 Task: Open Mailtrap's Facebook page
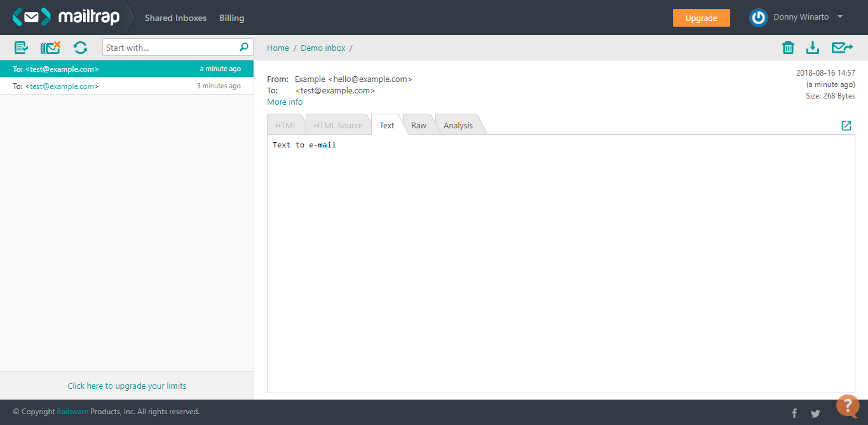(x=794, y=412)
